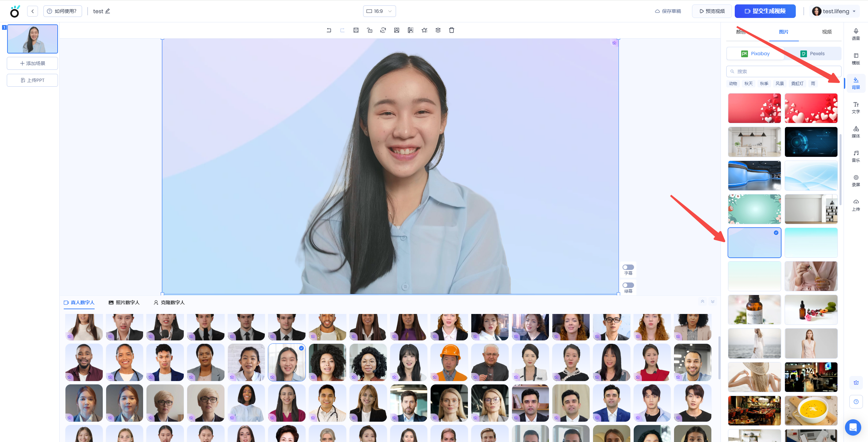Click the 添加场景 add scene button
This screenshot has width=868, height=442.
(x=33, y=63)
